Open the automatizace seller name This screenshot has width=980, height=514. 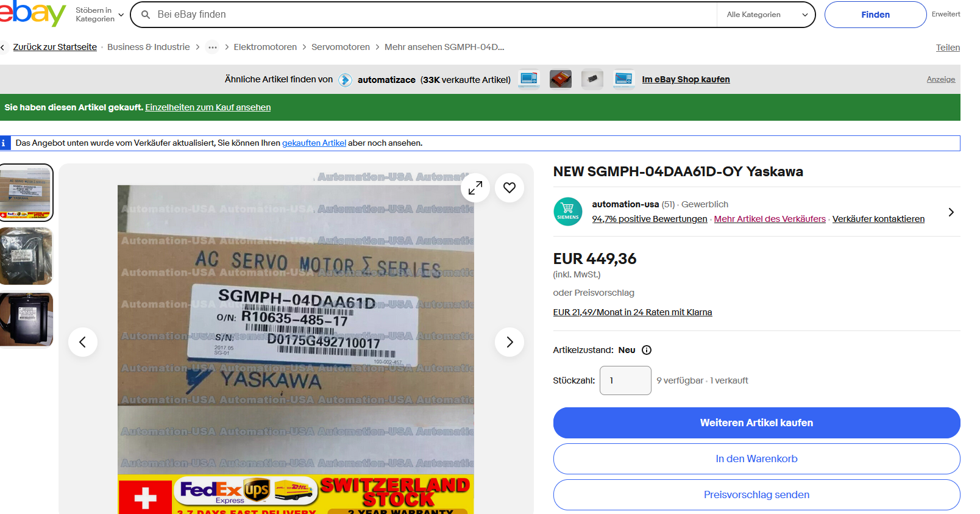tap(386, 80)
